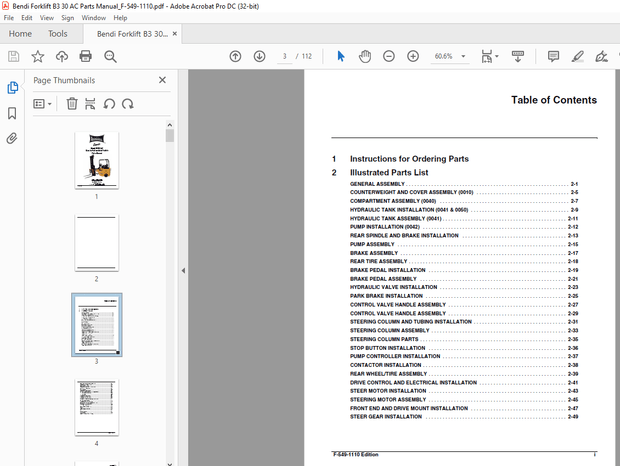Screen dimensions: 620x466
Task: Add a comment sticky note
Action: coord(553,57)
